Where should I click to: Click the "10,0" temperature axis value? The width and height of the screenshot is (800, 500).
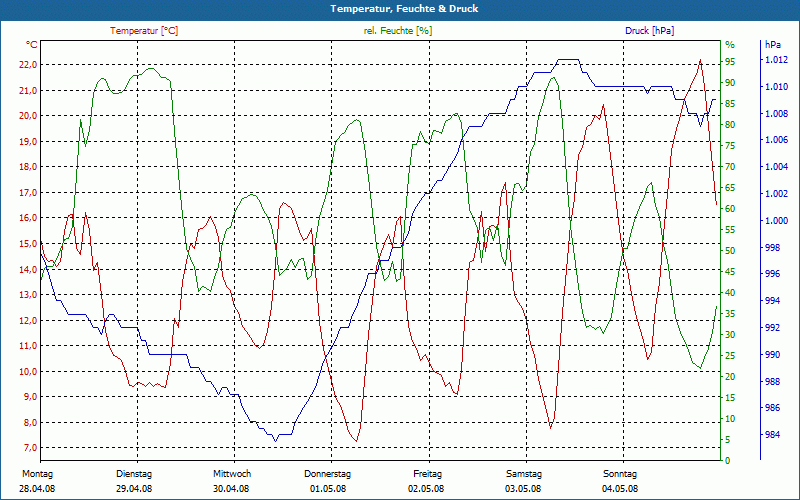29,371
